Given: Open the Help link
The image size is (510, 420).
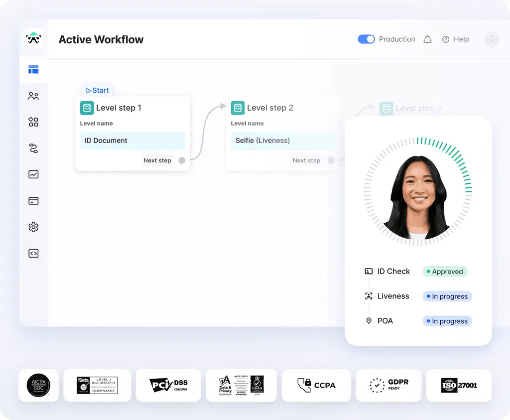Looking at the screenshot, I should [x=455, y=39].
